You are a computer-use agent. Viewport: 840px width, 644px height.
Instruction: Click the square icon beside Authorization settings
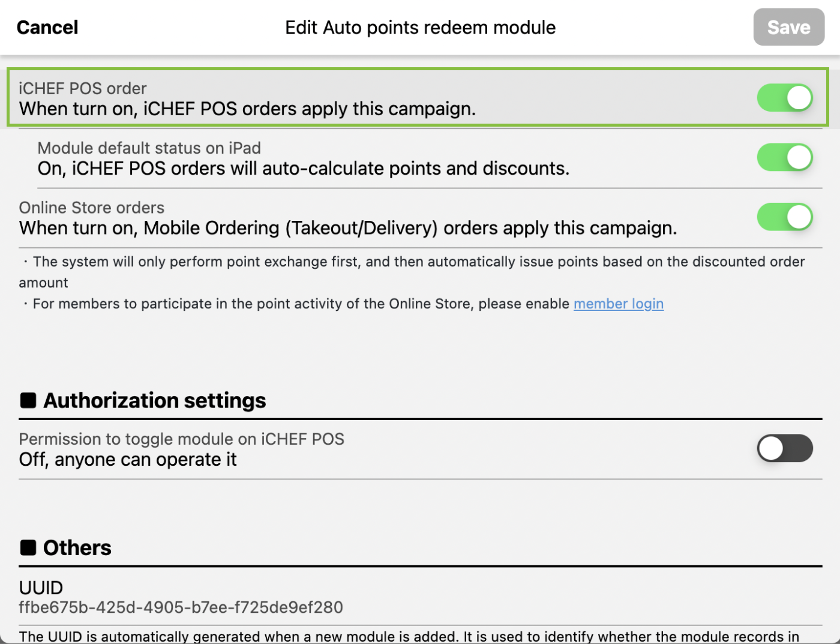pyautogui.click(x=28, y=400)
